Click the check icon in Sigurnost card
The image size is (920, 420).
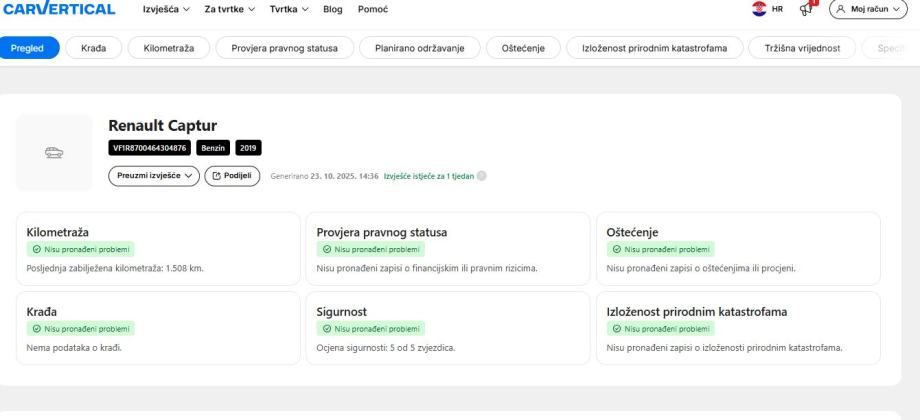326,328
